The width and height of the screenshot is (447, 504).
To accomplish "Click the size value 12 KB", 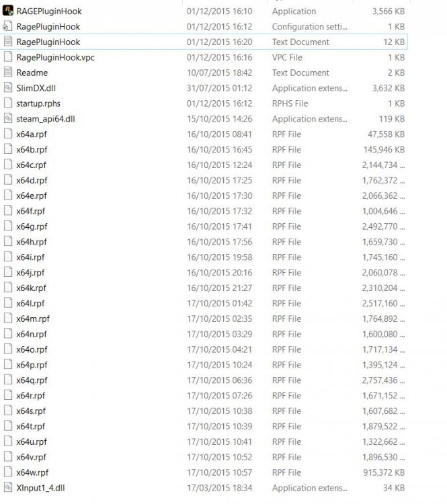I will pyautogui.click(x=394, y=42).
